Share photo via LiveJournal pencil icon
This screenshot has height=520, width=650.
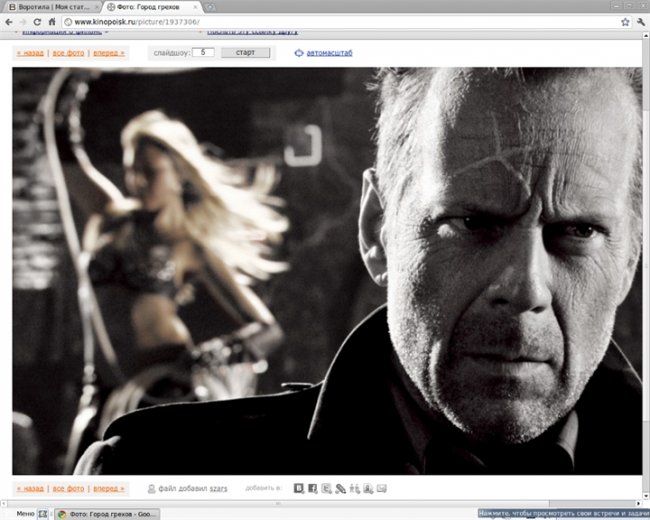point(340,488)
